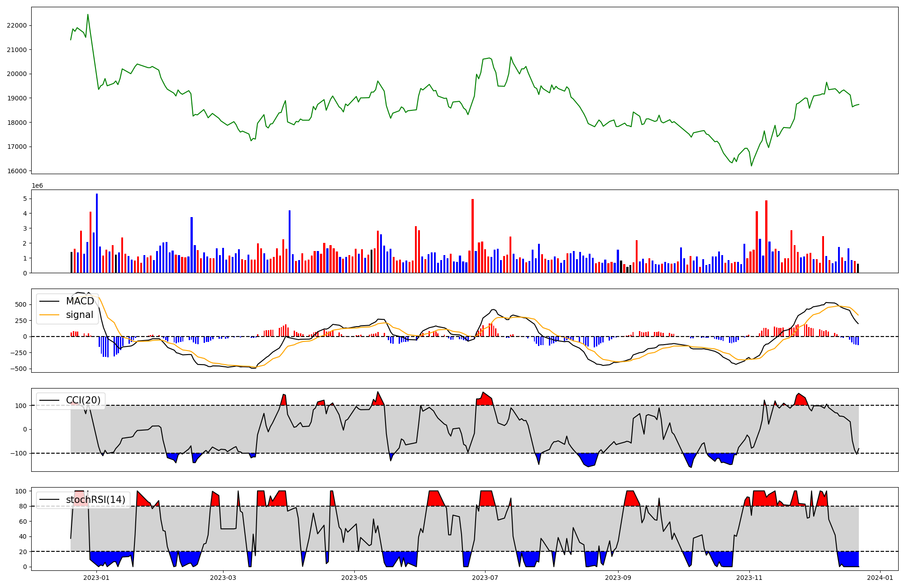Click the 22000 price axis label
905x588 pixels.
tap(17, 25)
